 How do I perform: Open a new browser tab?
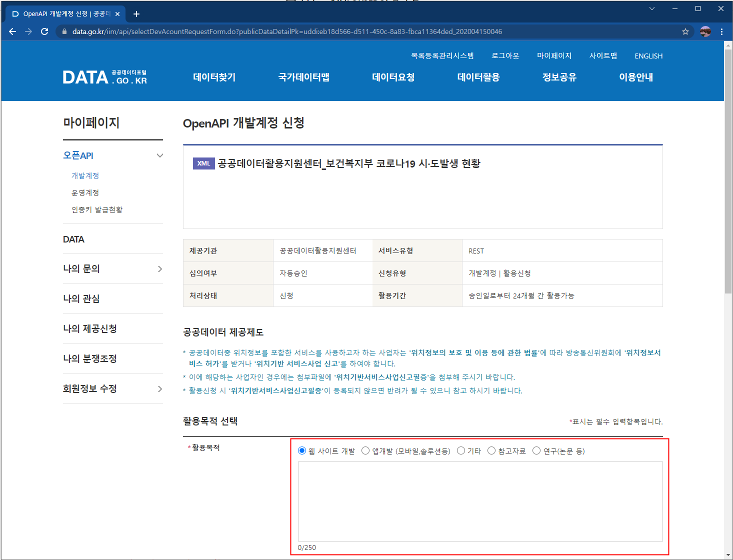pos(136,14)
